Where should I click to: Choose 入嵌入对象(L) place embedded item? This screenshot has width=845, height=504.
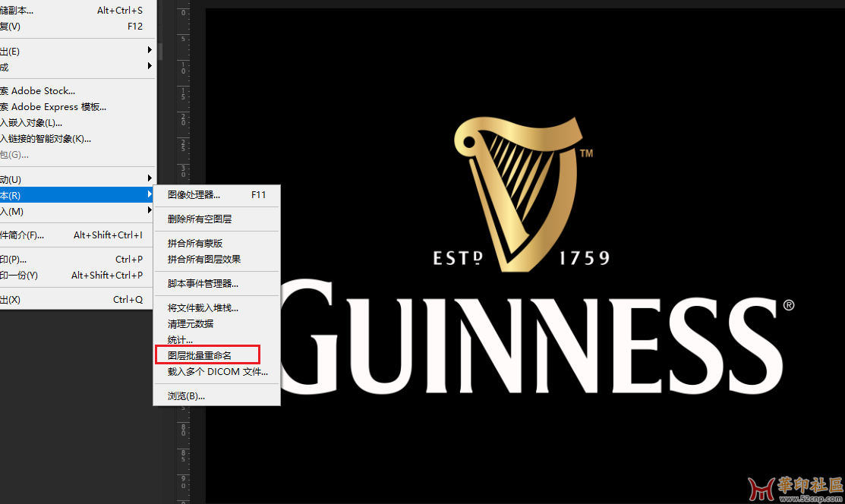[x=77, y=122]
